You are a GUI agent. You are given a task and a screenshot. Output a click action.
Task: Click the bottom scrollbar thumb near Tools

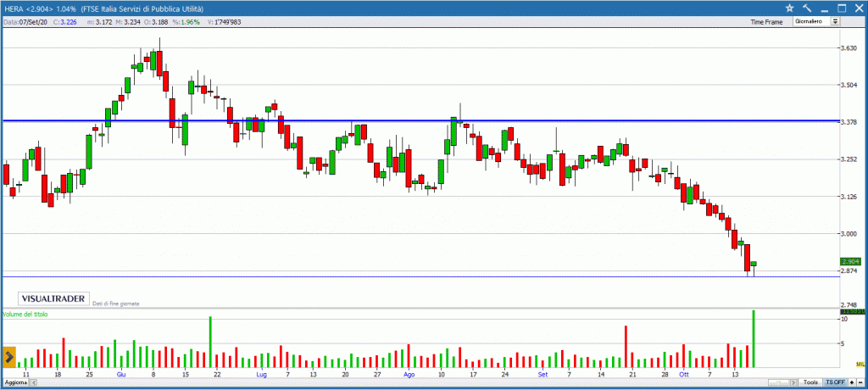point(778,383)
